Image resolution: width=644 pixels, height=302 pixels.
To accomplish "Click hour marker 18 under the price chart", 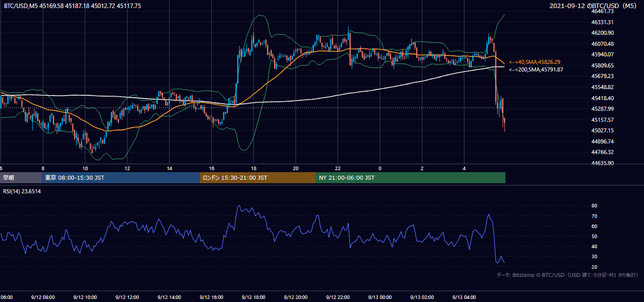I will [x=253, y=168].
